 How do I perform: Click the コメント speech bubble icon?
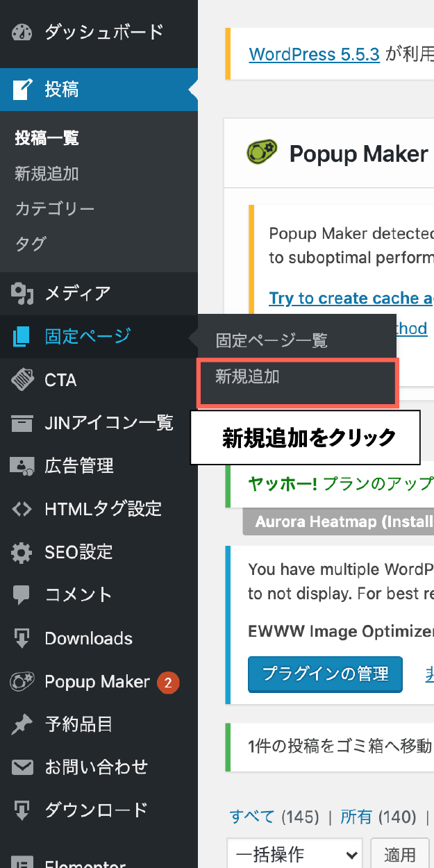pos(22,596)
